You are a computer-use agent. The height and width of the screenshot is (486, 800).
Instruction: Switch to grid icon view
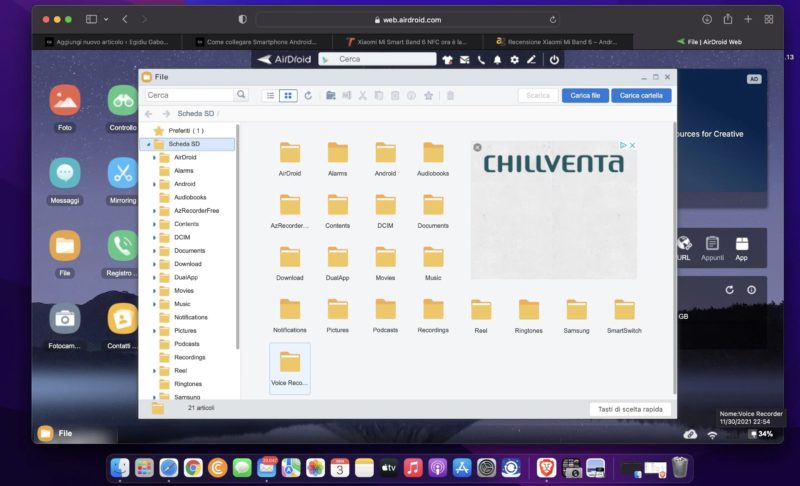[x=288, y=95]
